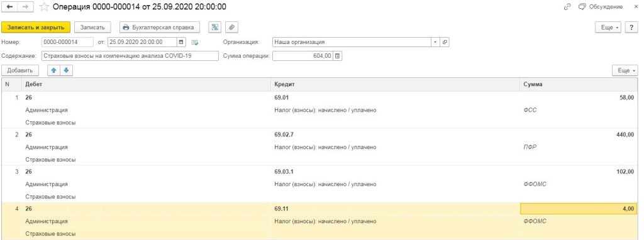Add operation to favorites with star icon

click(44, 7)
